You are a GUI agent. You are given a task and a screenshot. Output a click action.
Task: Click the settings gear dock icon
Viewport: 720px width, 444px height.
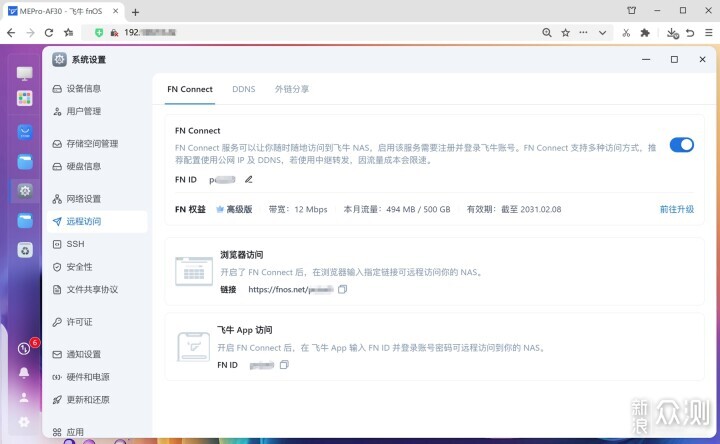point(25,191)
